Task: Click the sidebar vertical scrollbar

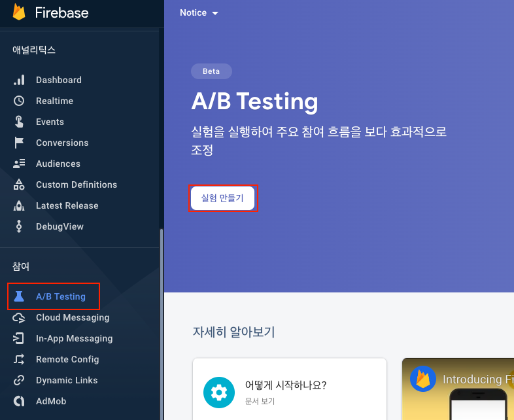Action: 162,323
